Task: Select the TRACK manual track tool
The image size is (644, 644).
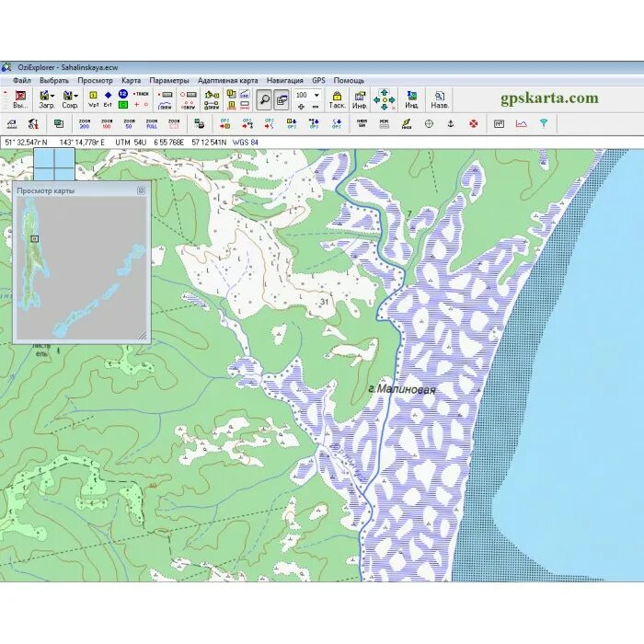Action: click(x=141, y=94)
